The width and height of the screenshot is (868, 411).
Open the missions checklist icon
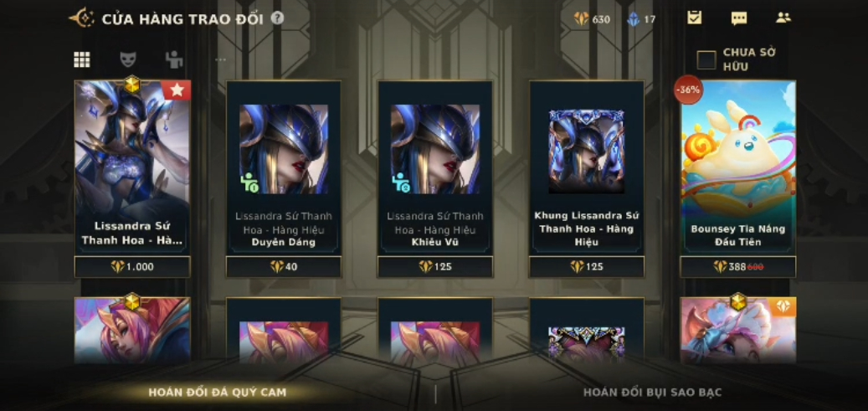[x=694, y=18]
